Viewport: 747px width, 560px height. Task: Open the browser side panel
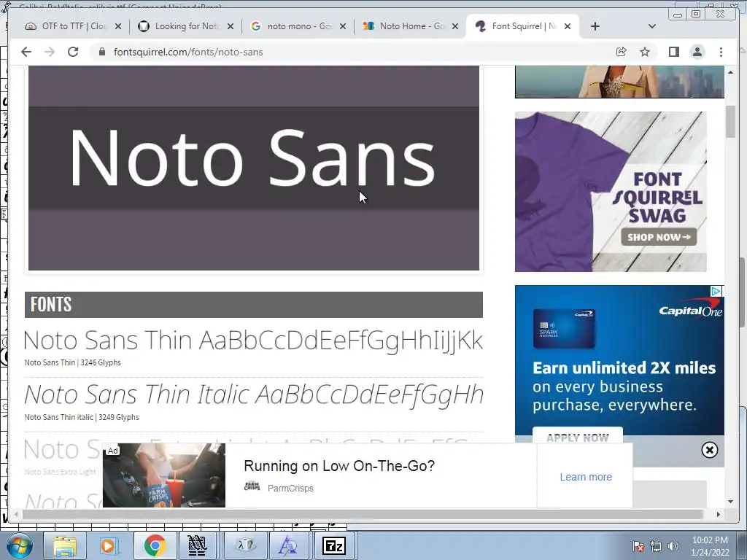click(x=673, y=52)
